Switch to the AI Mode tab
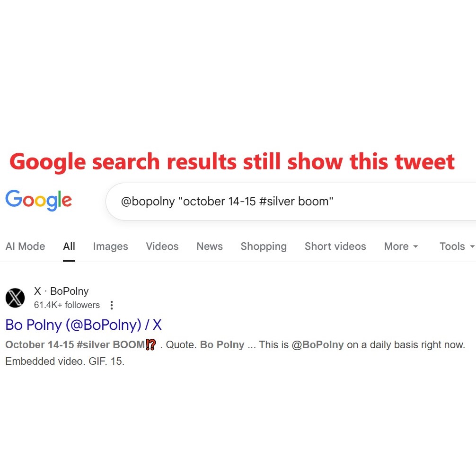This screenshot has width=476, height=476. pyautogui.click(x=25, y=246)
